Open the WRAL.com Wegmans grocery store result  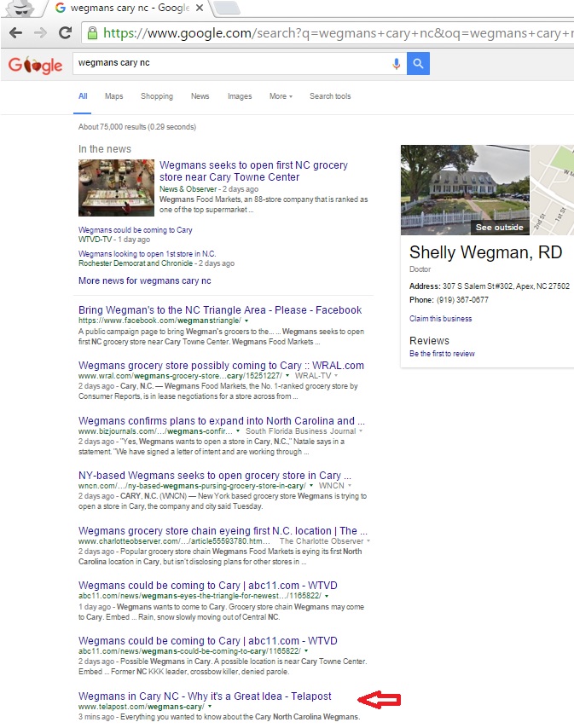coord(221,366)
